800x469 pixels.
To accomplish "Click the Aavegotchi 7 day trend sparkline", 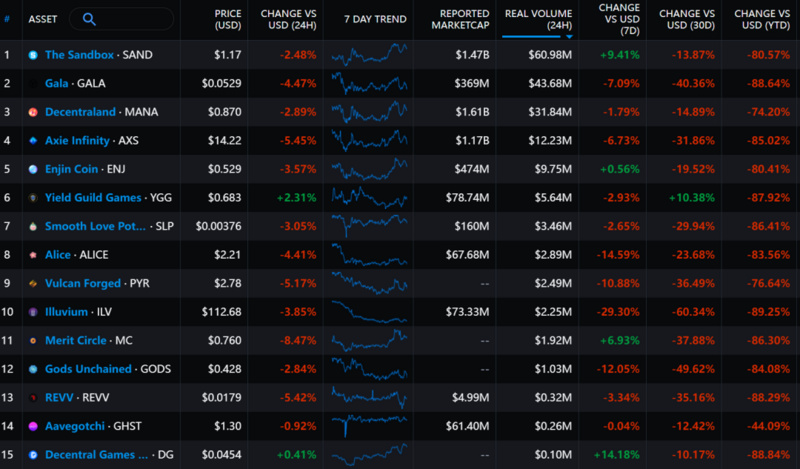I will [x=369, y=426].
